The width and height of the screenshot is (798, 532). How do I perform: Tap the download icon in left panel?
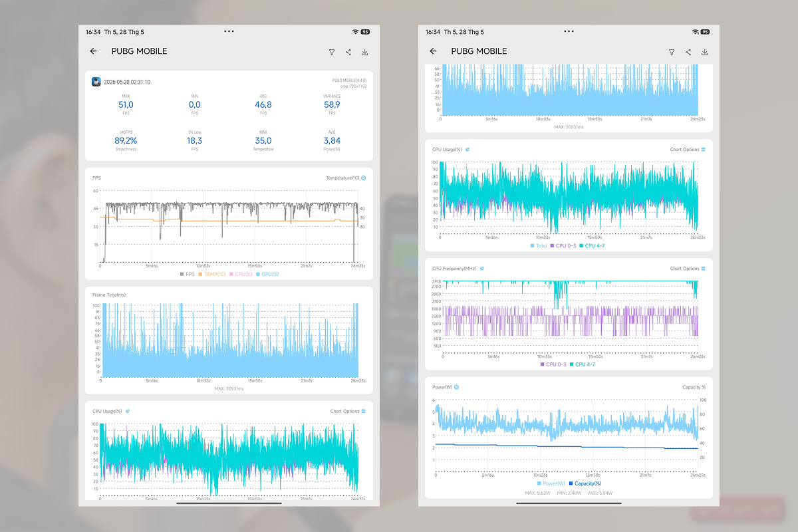click(x=365, y=52)
